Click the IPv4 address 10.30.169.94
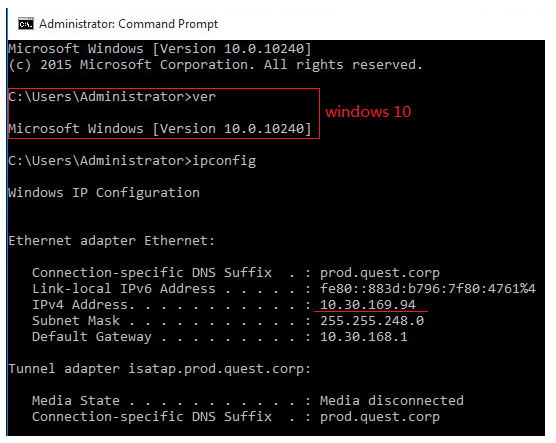The width and height of the screenshot is (556, 443). click(x=368, y=305)
